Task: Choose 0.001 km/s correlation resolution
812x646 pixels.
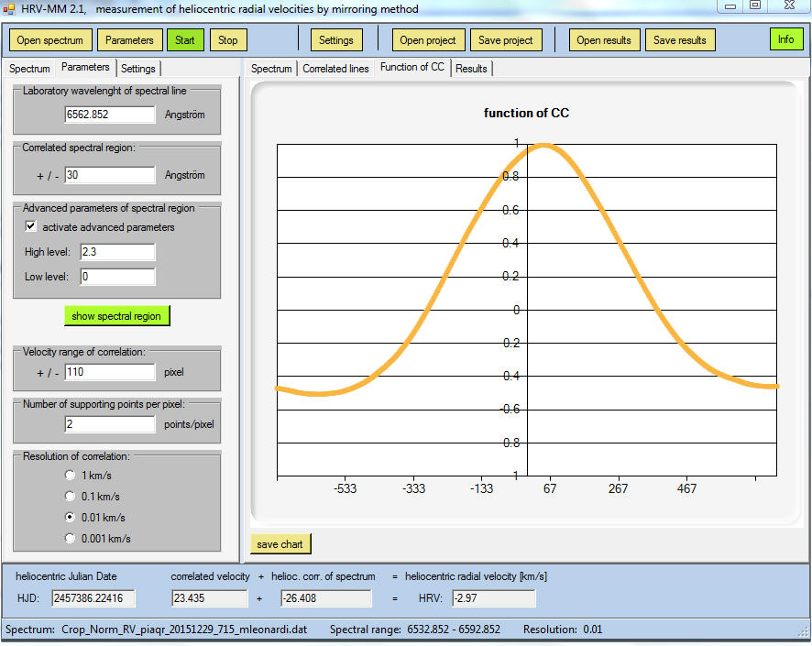Action: (x=71, y=539)
